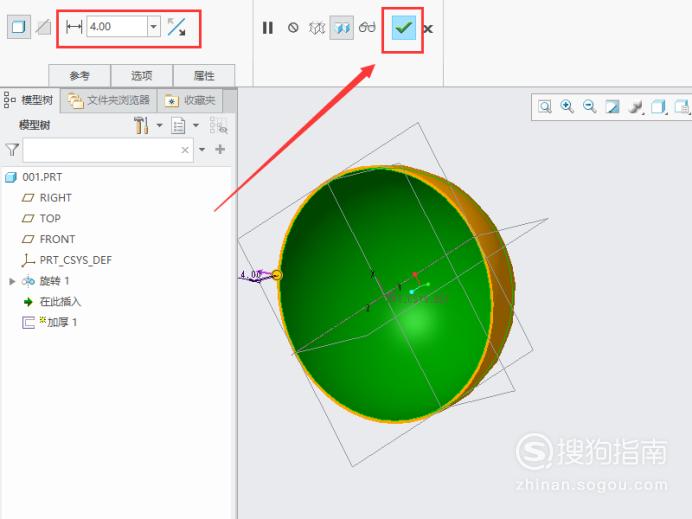Click the remove material icon
The image size is (692, 519).
(43, 27)
